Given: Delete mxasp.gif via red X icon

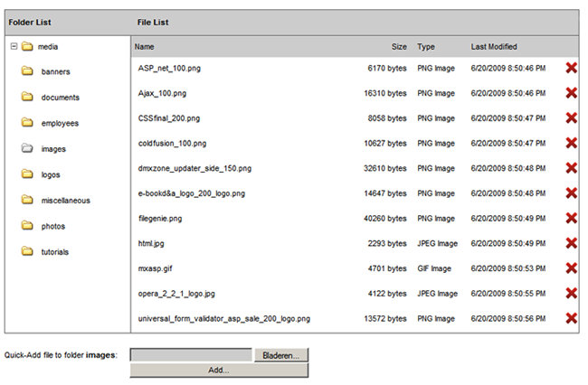Looking at the screenshot, I should 571,268.
